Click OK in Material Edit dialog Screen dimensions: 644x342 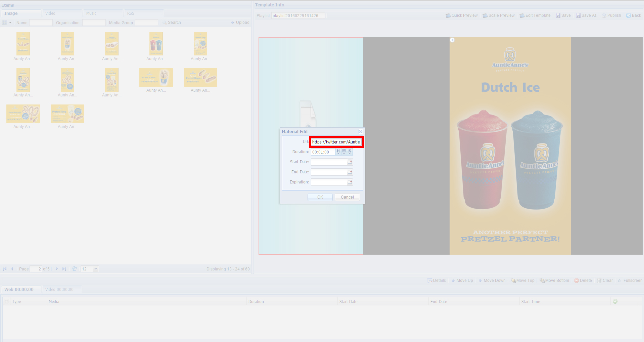coord(320,197)
